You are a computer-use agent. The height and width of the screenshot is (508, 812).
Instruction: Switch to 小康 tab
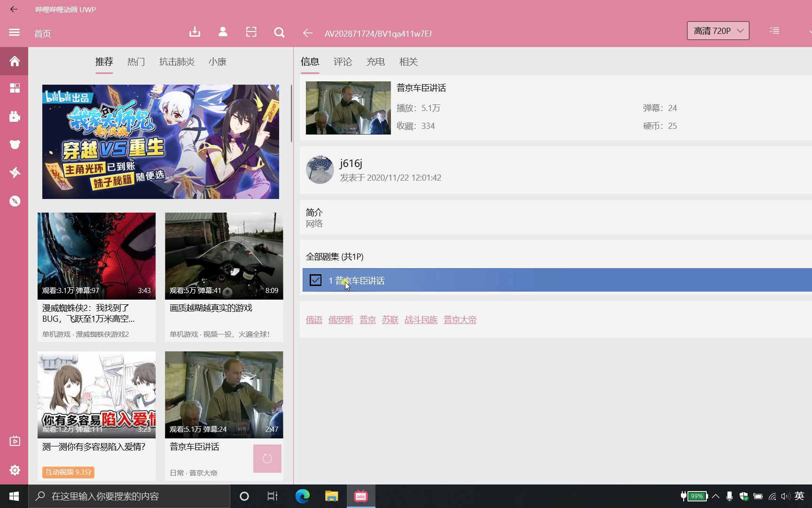(x=217, y=62)
